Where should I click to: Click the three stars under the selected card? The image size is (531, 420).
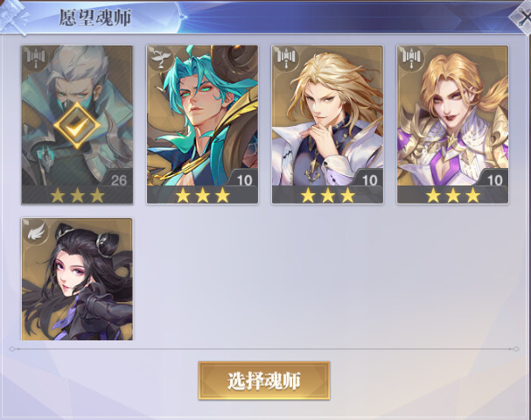77,195
